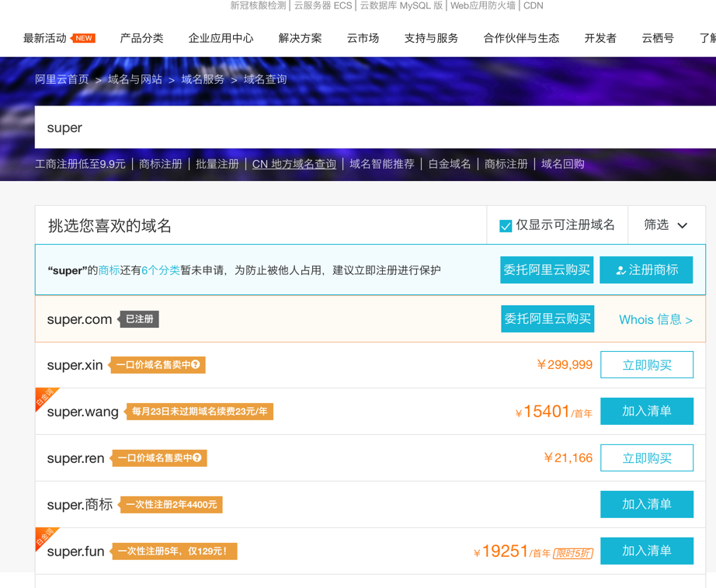Open 合作伙伴与生态 menu
716x588 pixels.
[x=522, y=38]
